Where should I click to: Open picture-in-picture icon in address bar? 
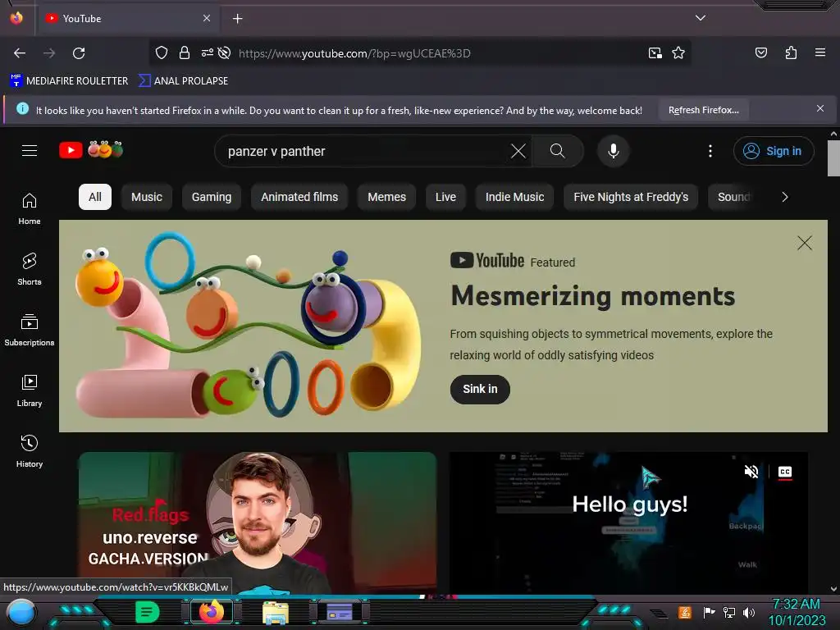[x=655, y=53]
